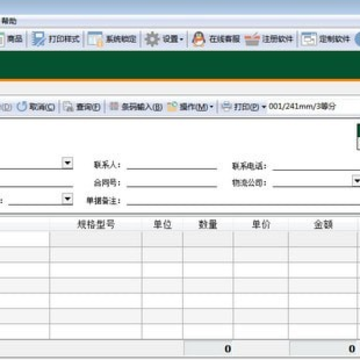Focus the 单据备注 remarks field
The width and height of the screenshot is (360, 360).
pyautogui.click(x=243, y=200)
